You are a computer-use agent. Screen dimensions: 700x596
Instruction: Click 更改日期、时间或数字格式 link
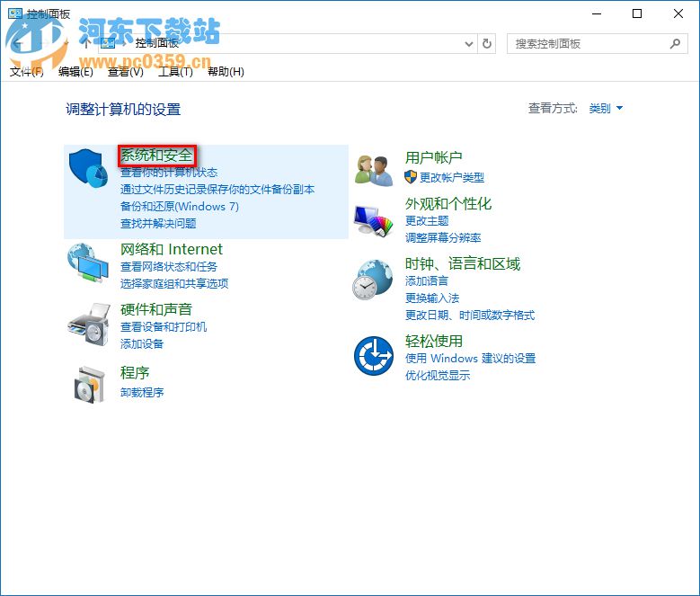coord(470,316)
